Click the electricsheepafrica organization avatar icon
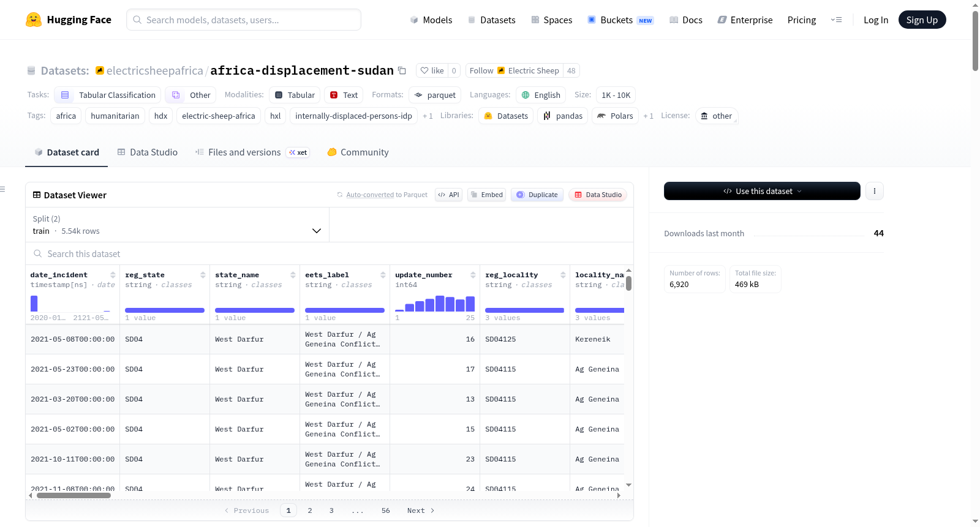The height and width of the screenshot is (527, 980). [100, 70]
